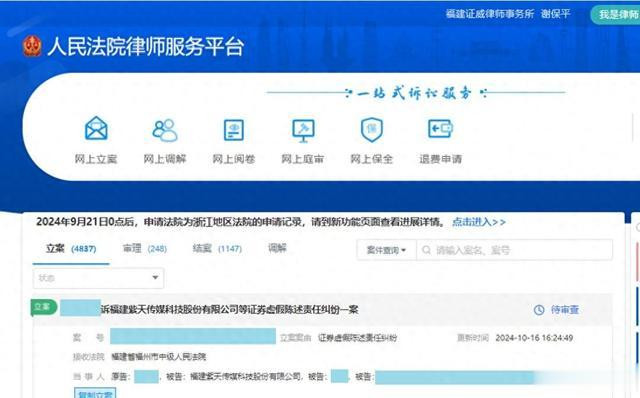Click 福建证威律师事务所 in the header
The image size is (640, 398).
(x=490, y=14)
